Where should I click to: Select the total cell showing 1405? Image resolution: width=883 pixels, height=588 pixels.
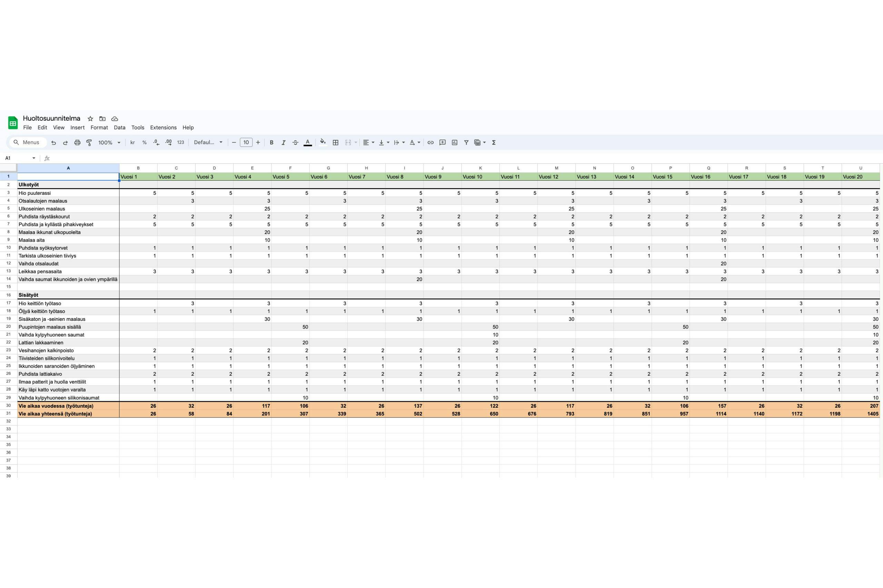click(x=861, y=414)
